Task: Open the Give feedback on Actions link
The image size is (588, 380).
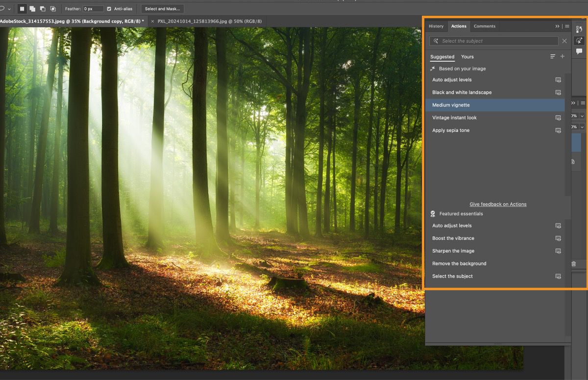Action: point(498,204)
